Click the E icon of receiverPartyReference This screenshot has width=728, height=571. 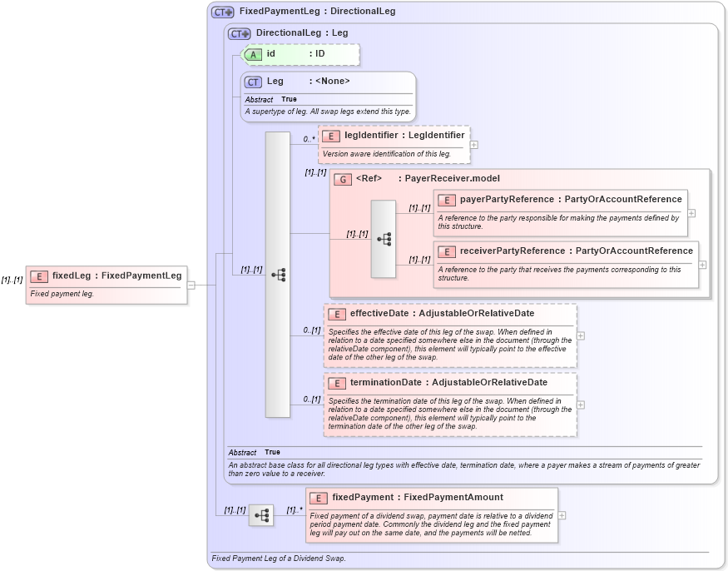pos(447,252)
